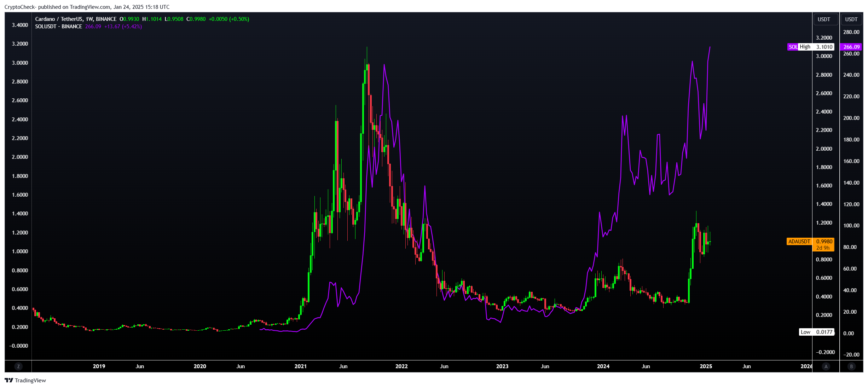Click the orange ADAUSDT label
Viewport: 868px width, 388px height.
[799, 242]
